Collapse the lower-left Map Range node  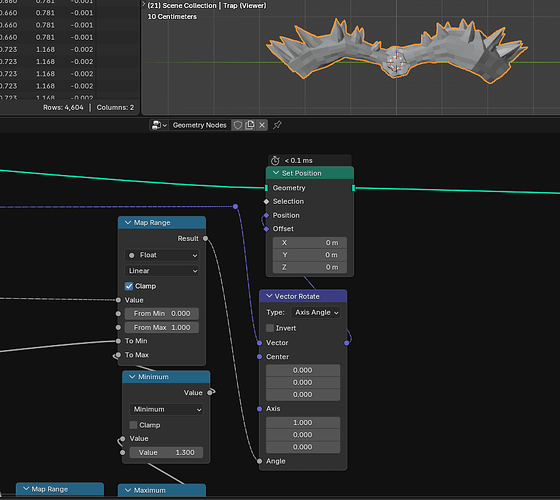tap(26, 489)
